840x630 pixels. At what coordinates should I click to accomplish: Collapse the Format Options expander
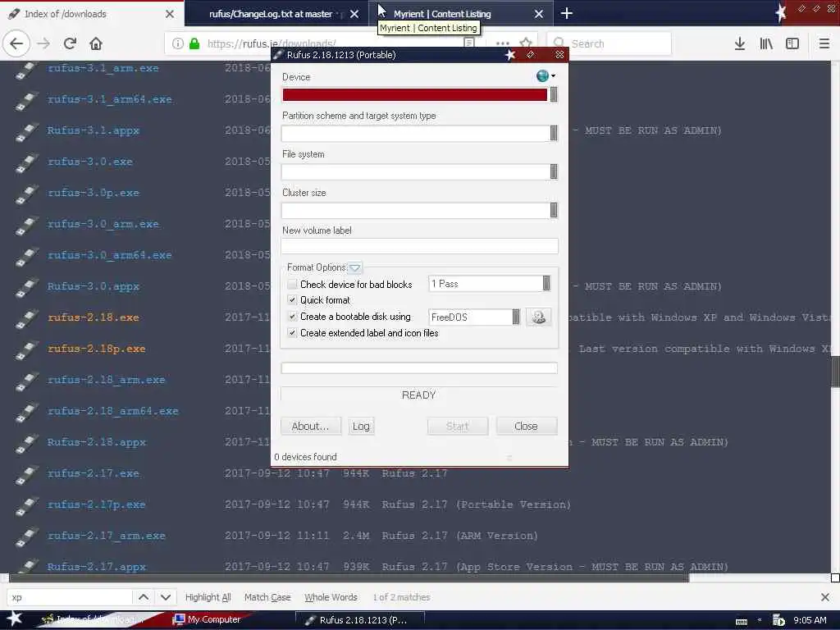pos(354,267)
